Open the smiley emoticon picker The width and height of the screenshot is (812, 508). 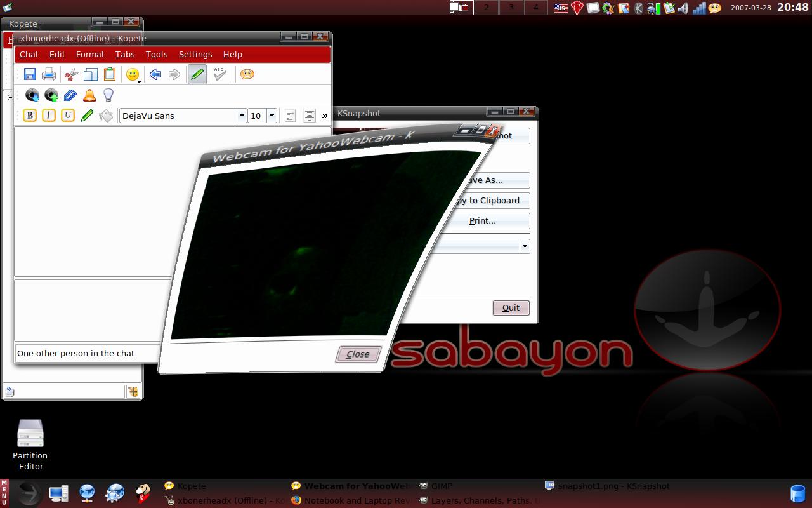click(133, 74)
